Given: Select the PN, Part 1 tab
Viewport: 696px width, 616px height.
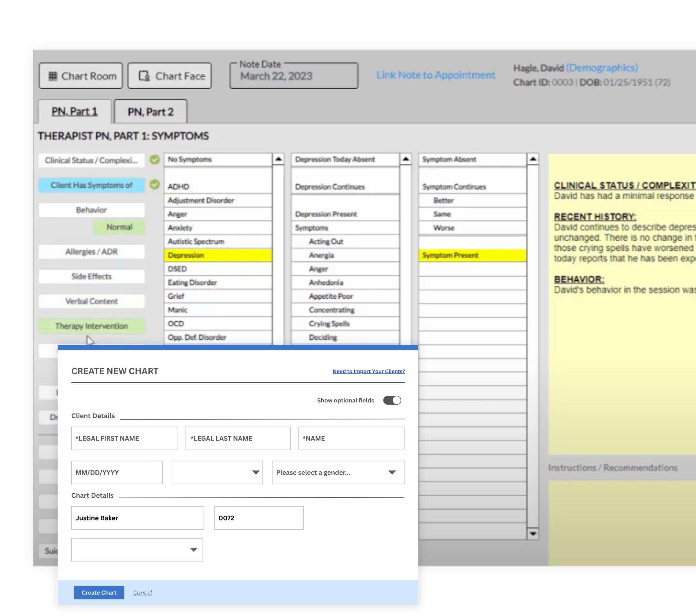Looking at the screenshot, I should [x=75, y=111].
